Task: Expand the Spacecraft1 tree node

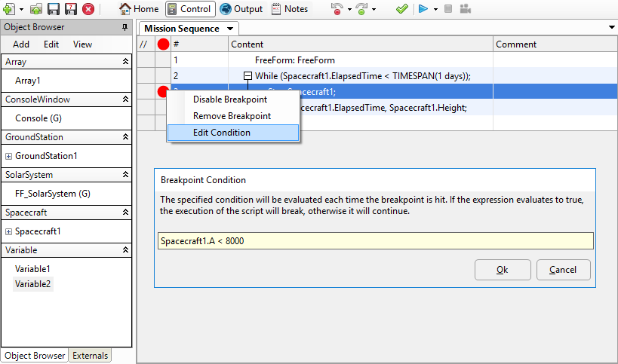Action: coord(8,232)
